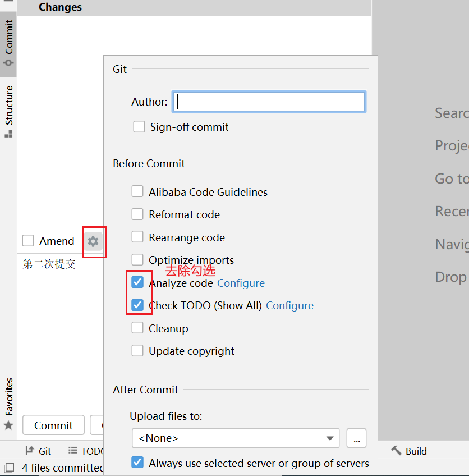Click Configure link for Analyze code
Viewport: 469px width, 476px height.
[241, 283]
